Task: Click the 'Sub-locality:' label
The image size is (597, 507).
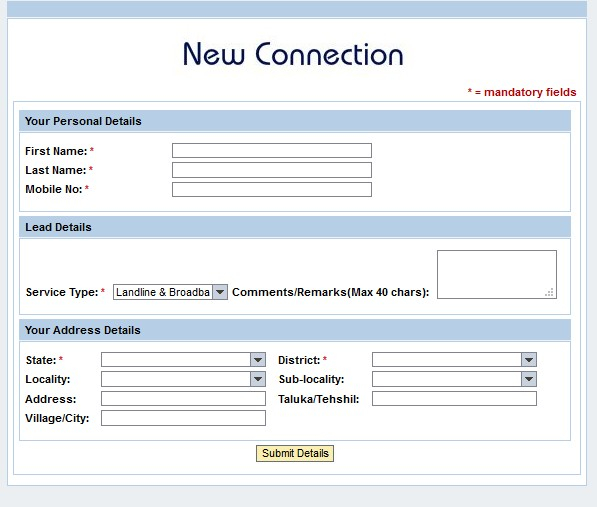Action: (x=311, y=379)
